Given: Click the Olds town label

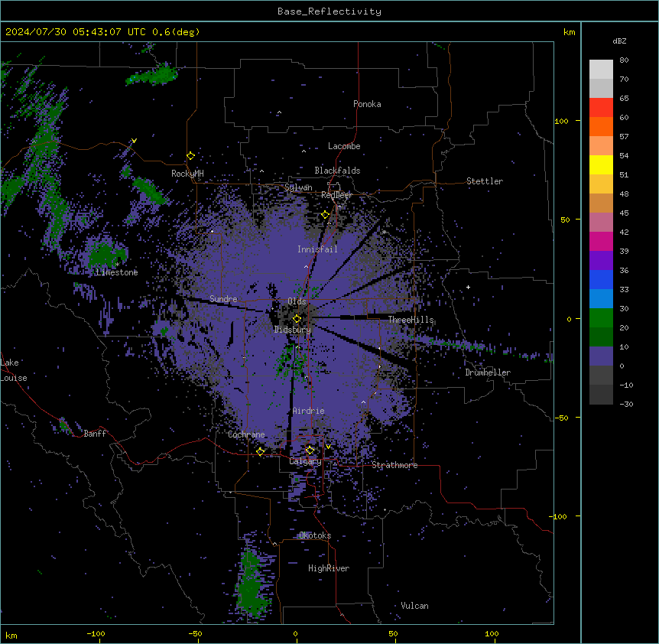Looking at the screenshot, I should (297, 301).
